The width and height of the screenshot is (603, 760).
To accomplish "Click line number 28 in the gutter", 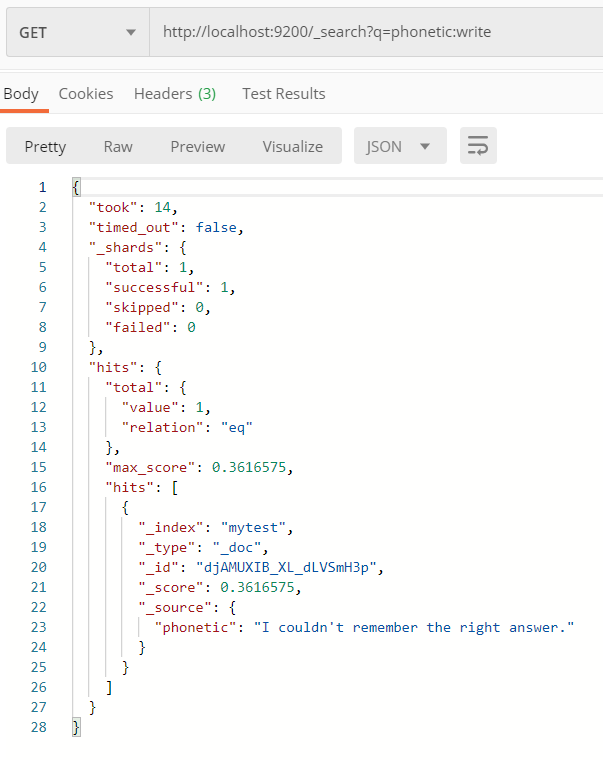I will click(x=39, y=727).
